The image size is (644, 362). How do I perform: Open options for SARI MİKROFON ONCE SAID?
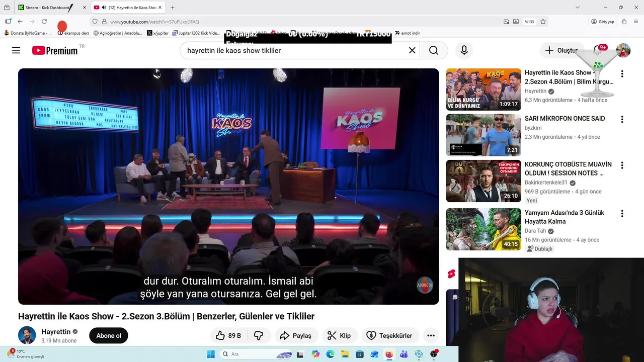click(622, 120)
